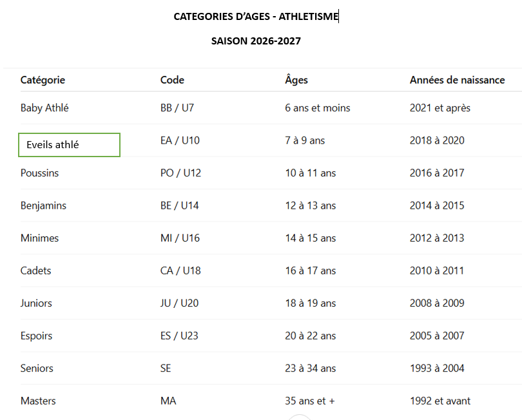Select the Poussins row label
Image resolution: width=522 pixels, height=420 pixels.
39,173
